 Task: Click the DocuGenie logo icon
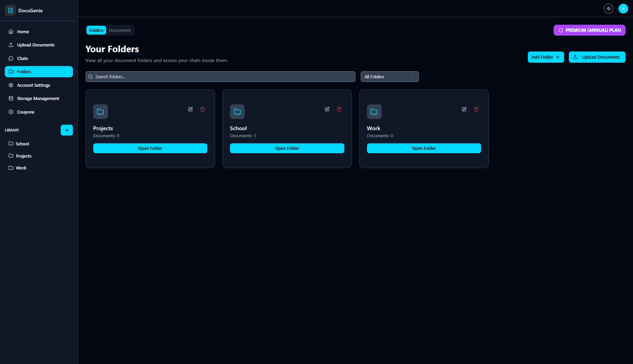tap(10, 11)
